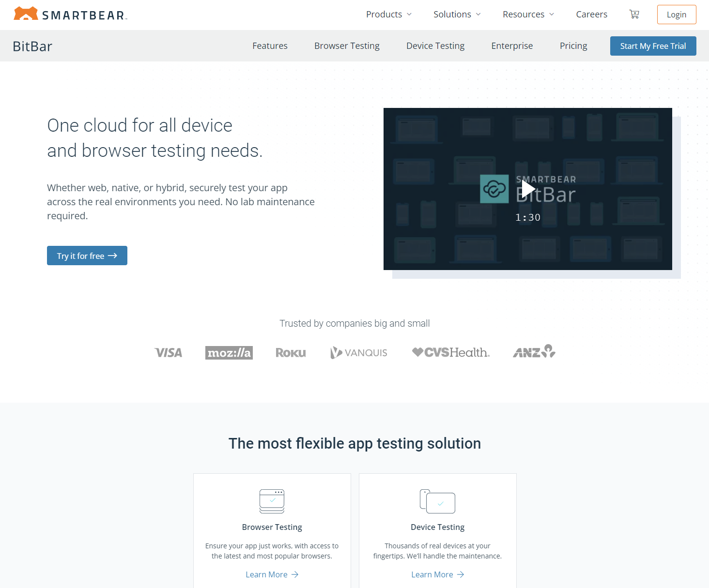Click the Vanquis logo
This screenshot has width=709, height=588.
358,352
